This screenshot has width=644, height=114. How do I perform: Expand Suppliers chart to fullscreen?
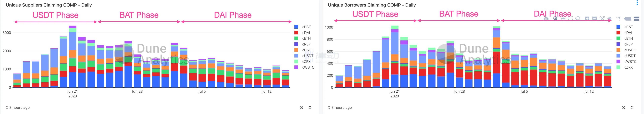click(x=310, y=107)
